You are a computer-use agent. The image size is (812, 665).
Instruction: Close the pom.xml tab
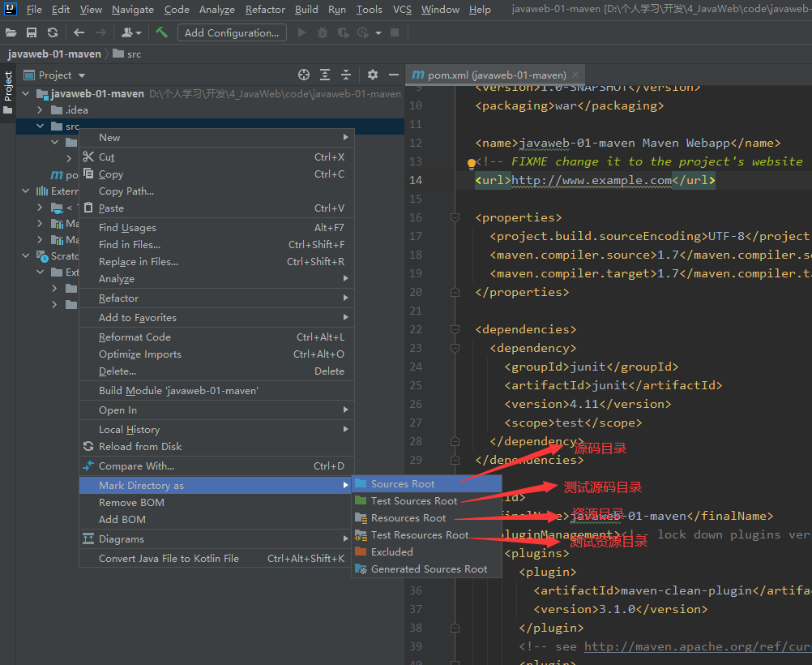click(575, 75)
